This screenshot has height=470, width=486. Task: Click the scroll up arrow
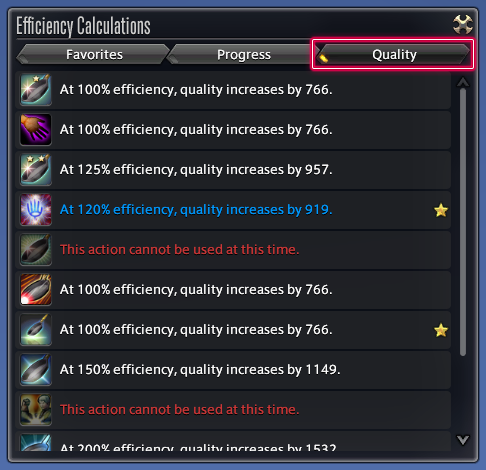tap(463, 82)
